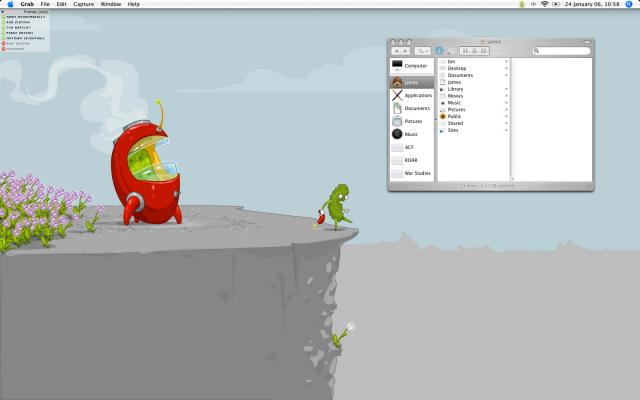Open the Grab application menu

[x=27, y=4]
